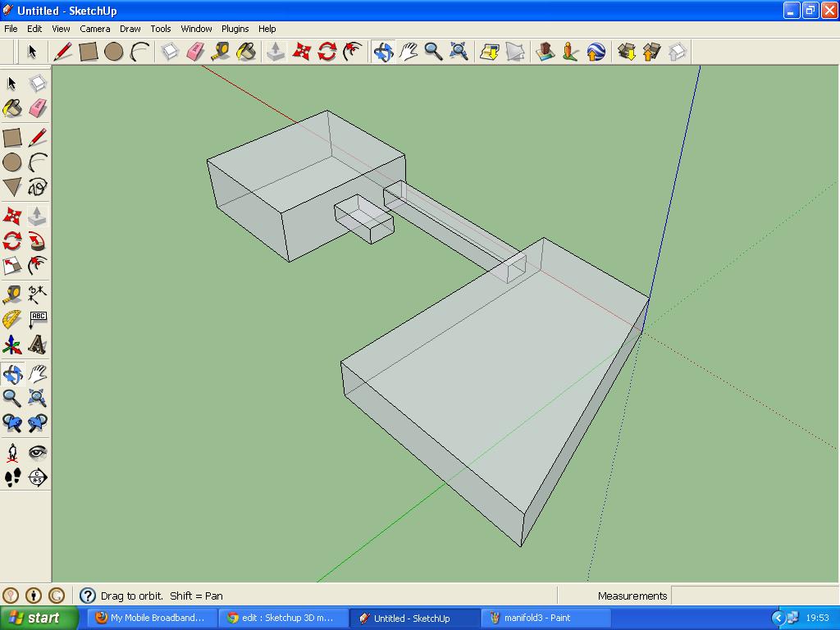Click the Add Location icon
840x630 pixels.
click(490, 52)
